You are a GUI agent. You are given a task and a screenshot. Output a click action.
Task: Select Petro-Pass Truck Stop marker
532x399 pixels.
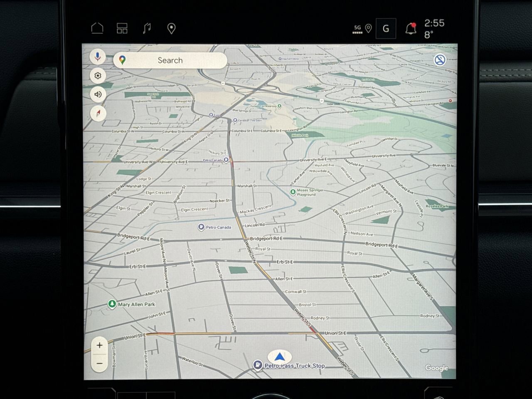tap(258, 365)
